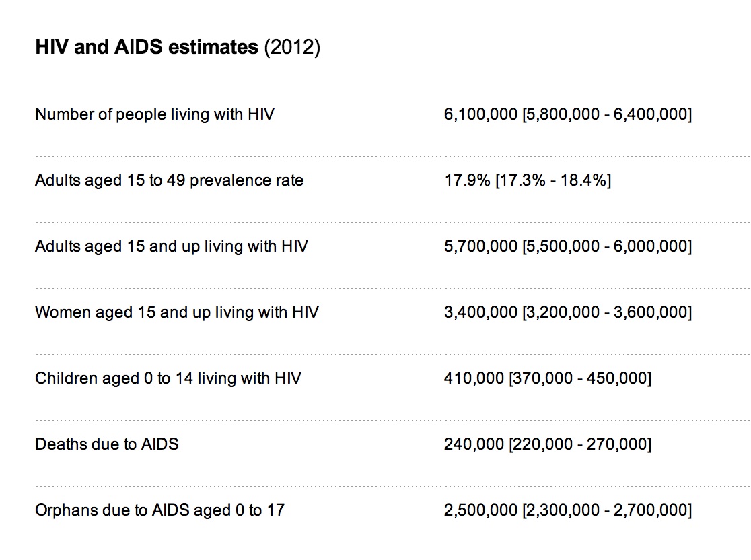Click the 410,000 children estimate value
The width and height of the screenshot is (751, 560).
click(x=474, y=378)
